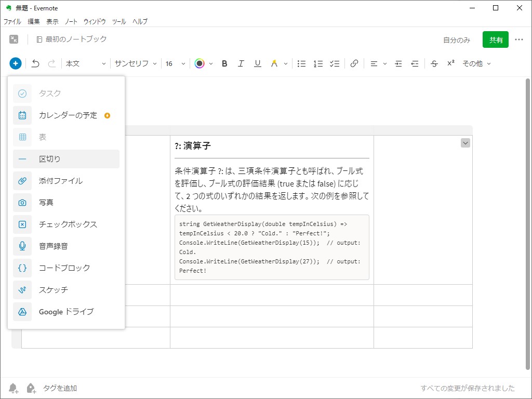Open the text color swatch

pyautogui.click(x=199, y=63)
